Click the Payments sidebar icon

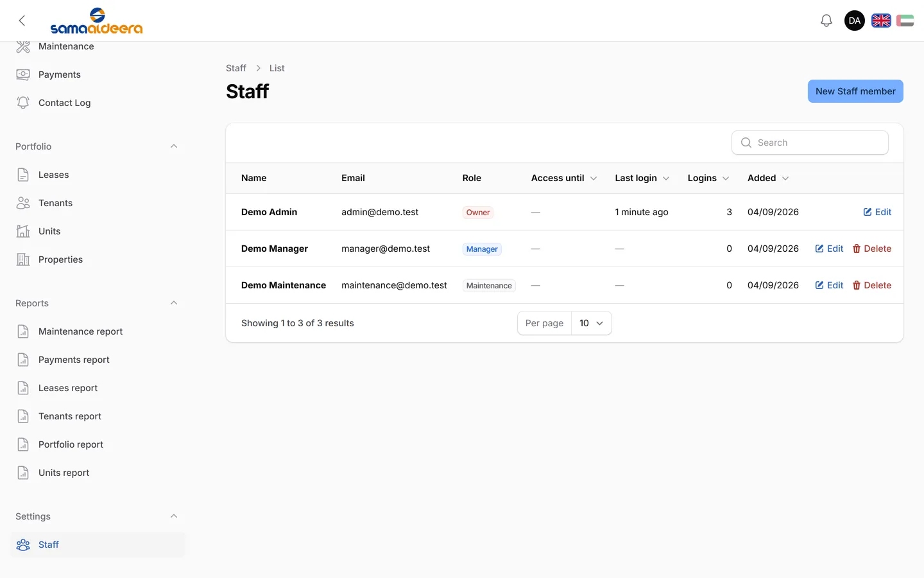[23, 74]
